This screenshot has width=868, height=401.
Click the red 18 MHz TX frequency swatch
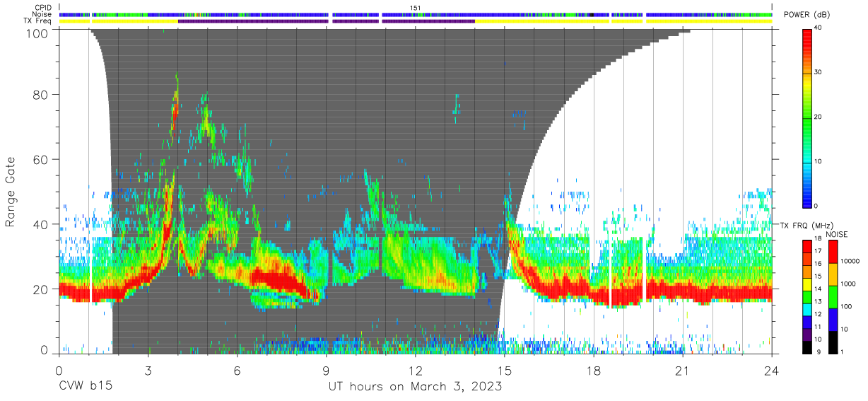point(808,246)
